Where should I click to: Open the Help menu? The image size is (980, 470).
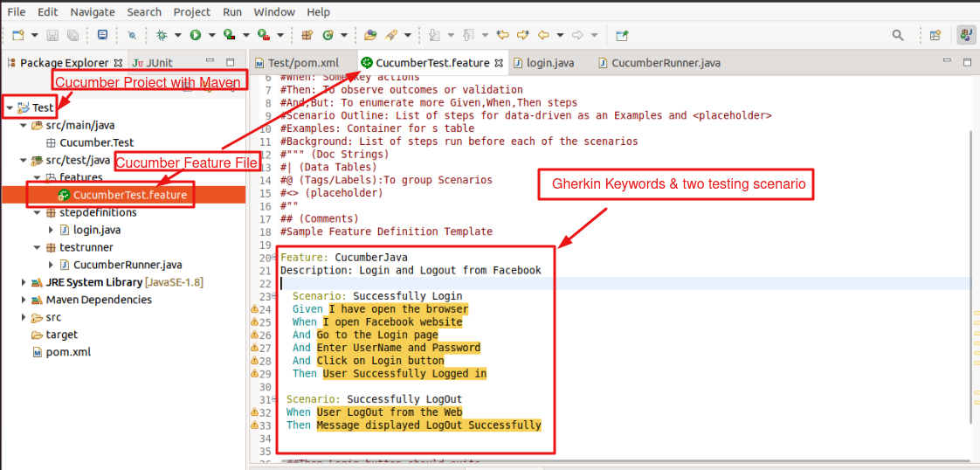pos(318,12)
